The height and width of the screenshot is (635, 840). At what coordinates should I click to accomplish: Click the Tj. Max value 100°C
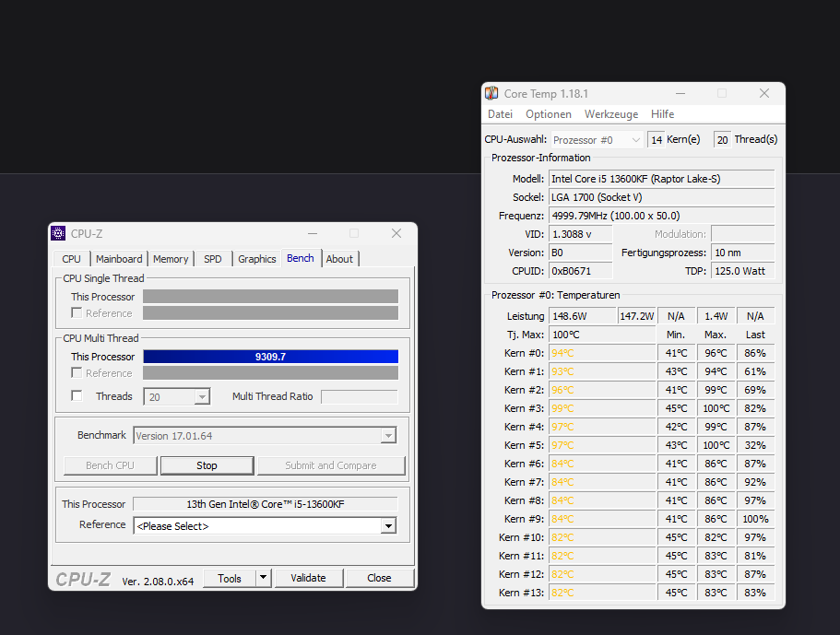[602, 335]
